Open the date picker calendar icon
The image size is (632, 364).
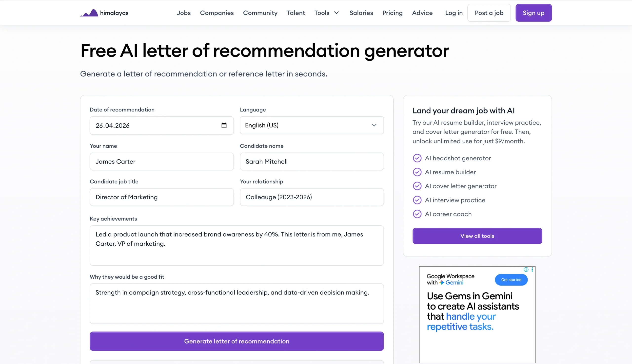pyautogui.click(x=224, y=125)
